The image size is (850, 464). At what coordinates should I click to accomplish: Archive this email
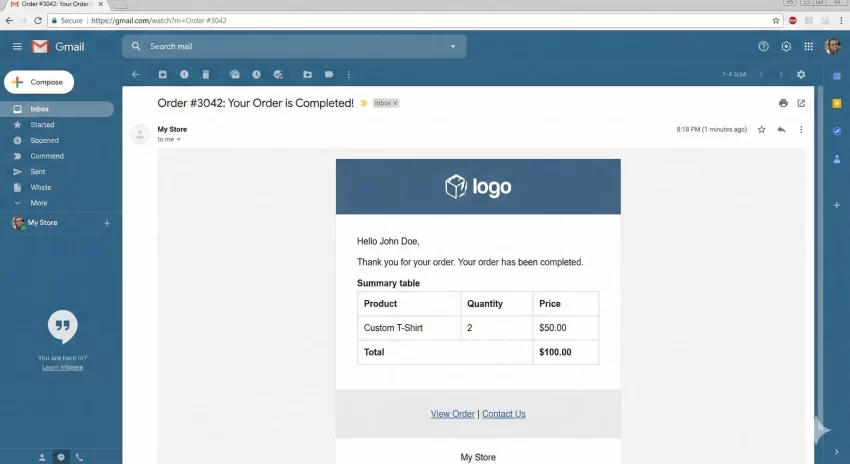(x=163, y=74)
